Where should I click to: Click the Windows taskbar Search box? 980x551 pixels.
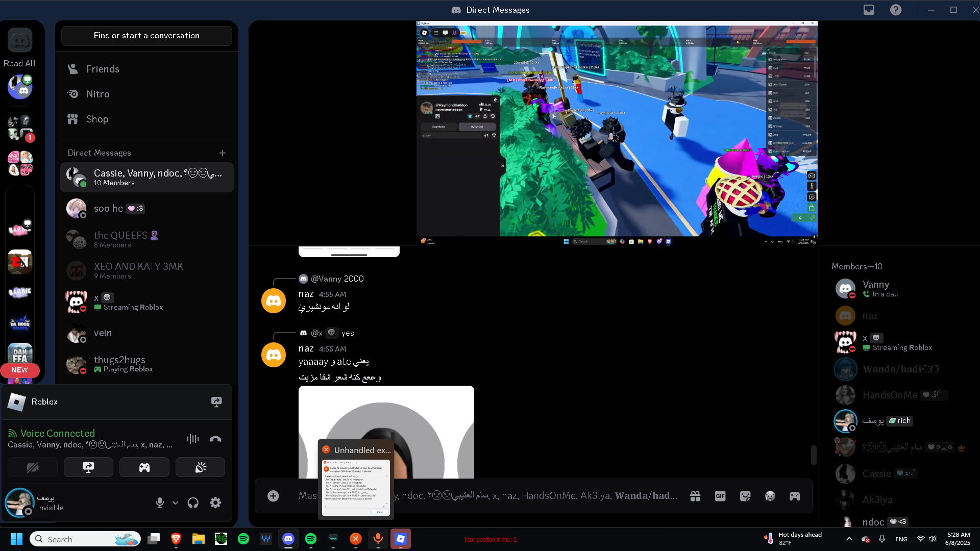(x=85, y=539)
